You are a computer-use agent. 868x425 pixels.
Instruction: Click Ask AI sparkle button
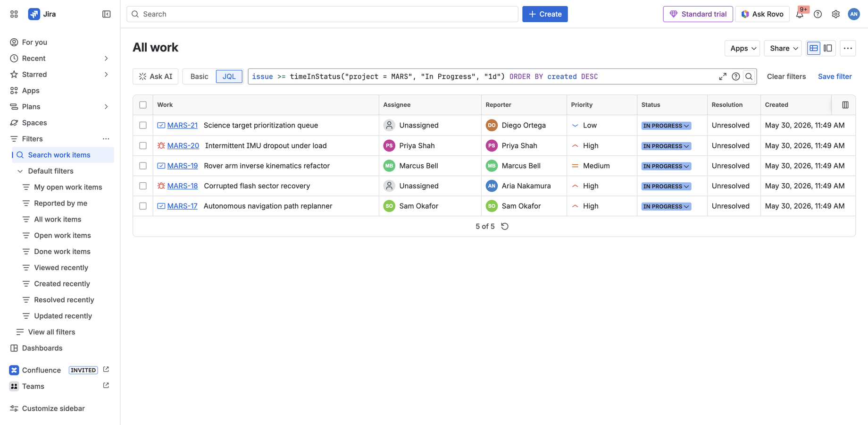156,76
